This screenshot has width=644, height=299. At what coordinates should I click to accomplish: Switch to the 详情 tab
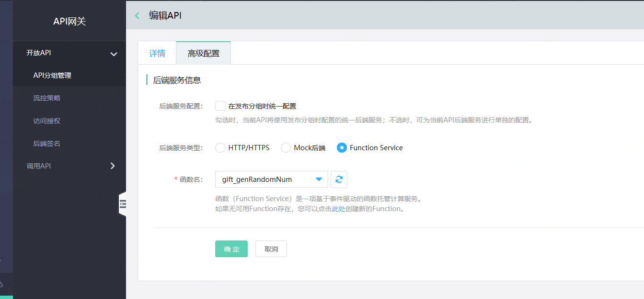[157, 53]
